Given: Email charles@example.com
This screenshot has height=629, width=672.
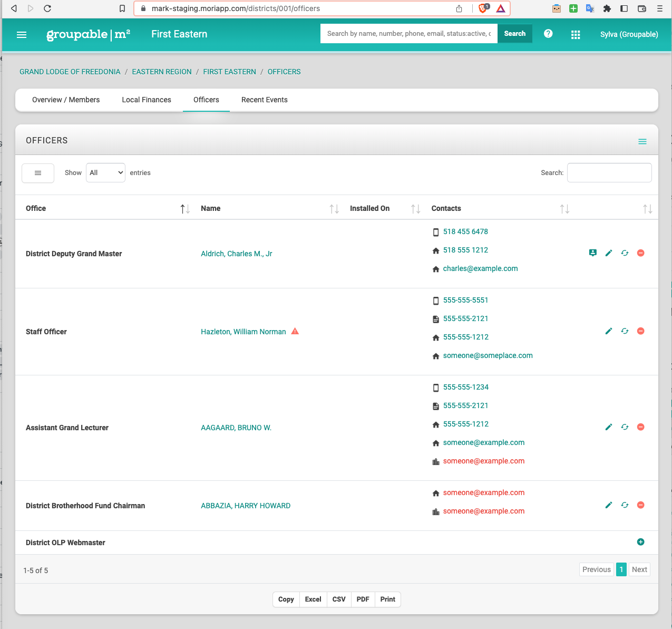Looking at the screenshot, I should point(481,268).
